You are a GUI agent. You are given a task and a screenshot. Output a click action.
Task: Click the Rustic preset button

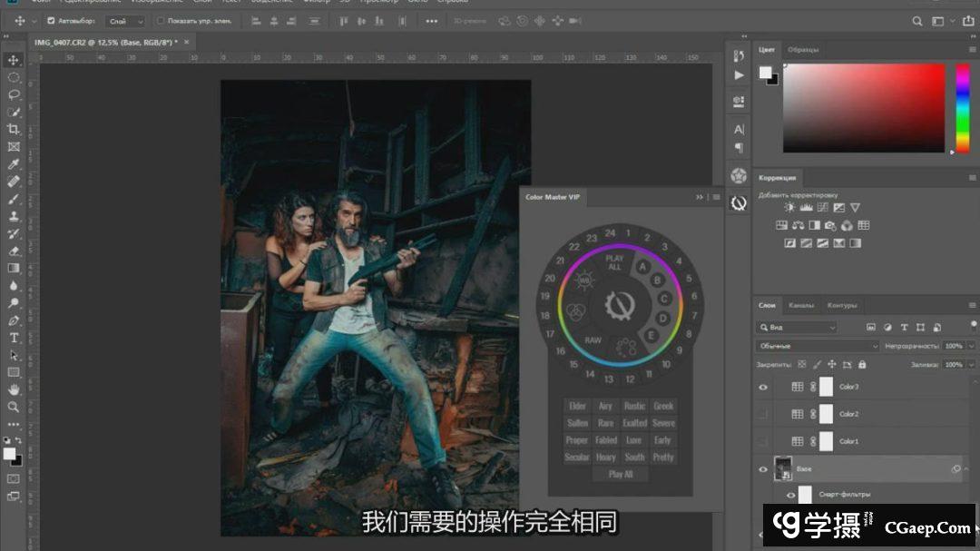634,407
